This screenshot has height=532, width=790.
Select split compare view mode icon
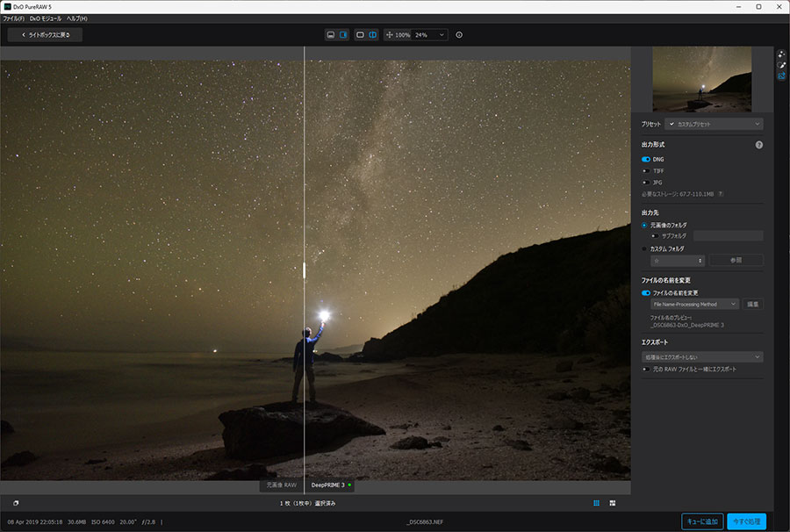pyautogui.click(x=373, y=35)
